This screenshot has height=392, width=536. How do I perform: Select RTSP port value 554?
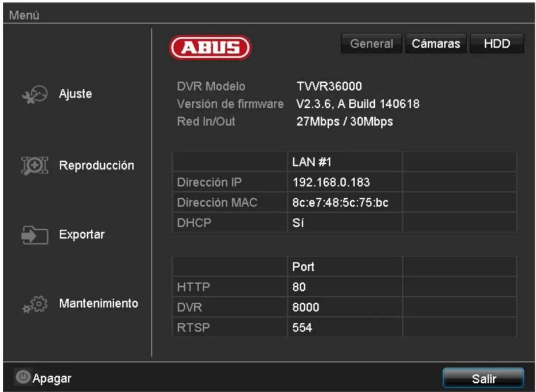point(302,328)
